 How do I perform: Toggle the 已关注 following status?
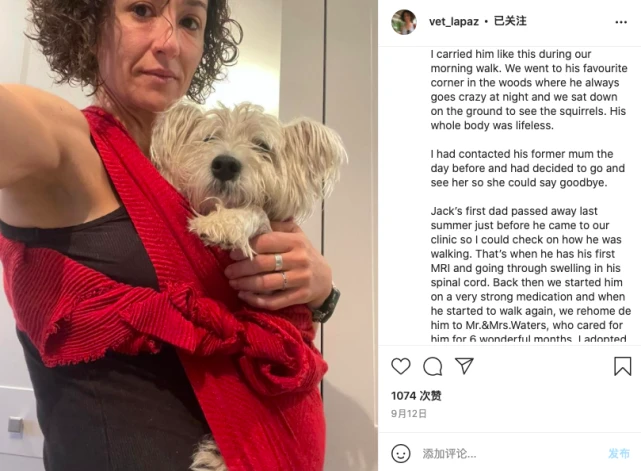tap(510, 21)
